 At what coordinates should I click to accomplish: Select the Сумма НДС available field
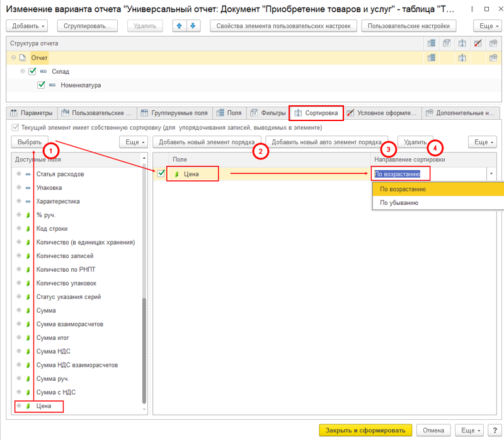click(54, 351)
